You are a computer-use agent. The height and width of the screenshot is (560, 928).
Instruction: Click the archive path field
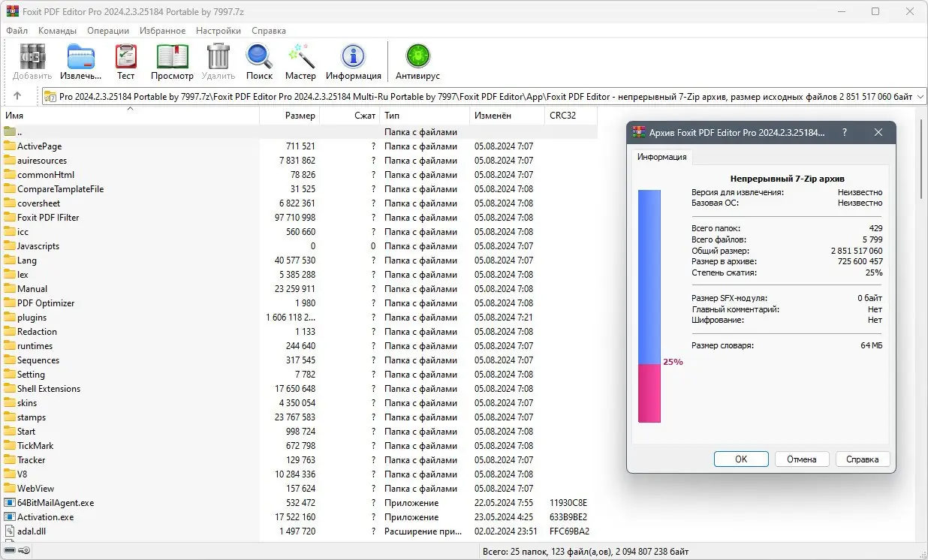pos(481,96)
